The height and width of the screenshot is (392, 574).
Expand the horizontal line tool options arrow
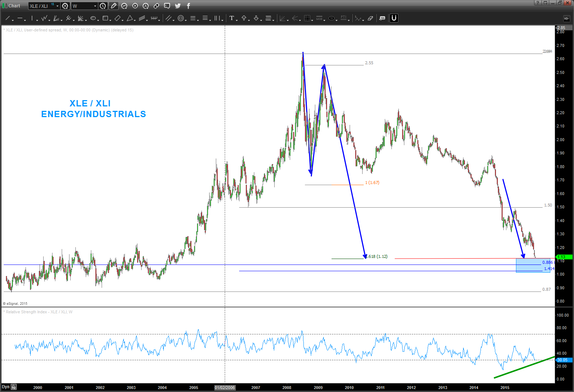(25, 20)
